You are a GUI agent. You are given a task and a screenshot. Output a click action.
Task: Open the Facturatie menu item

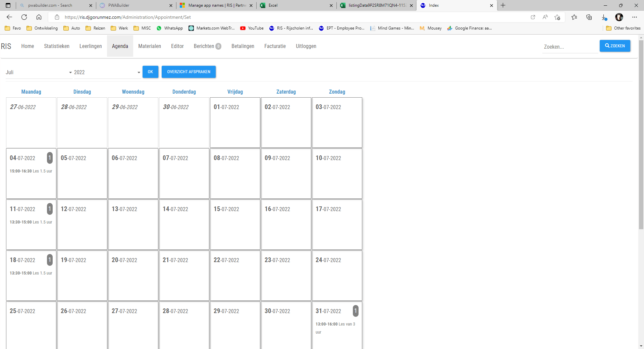tap(275, 46)
